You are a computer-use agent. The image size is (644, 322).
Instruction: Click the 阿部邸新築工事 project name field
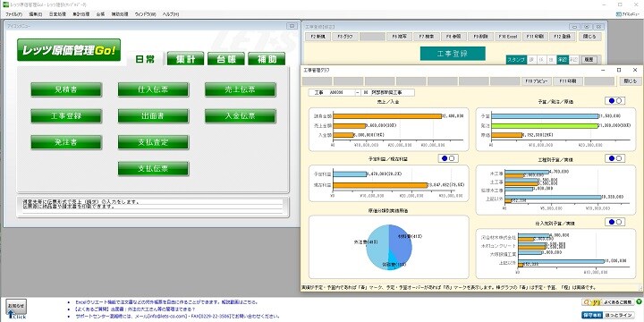coord(393,93)
